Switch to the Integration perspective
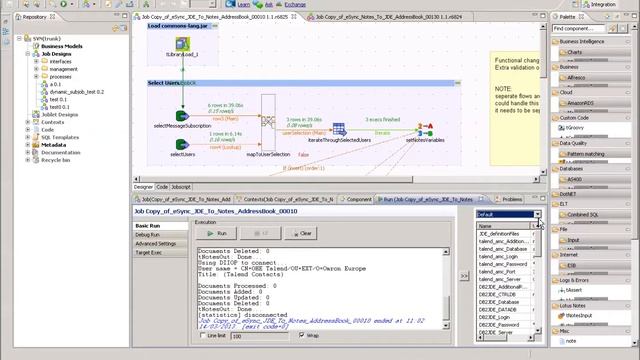 [600, 4]
